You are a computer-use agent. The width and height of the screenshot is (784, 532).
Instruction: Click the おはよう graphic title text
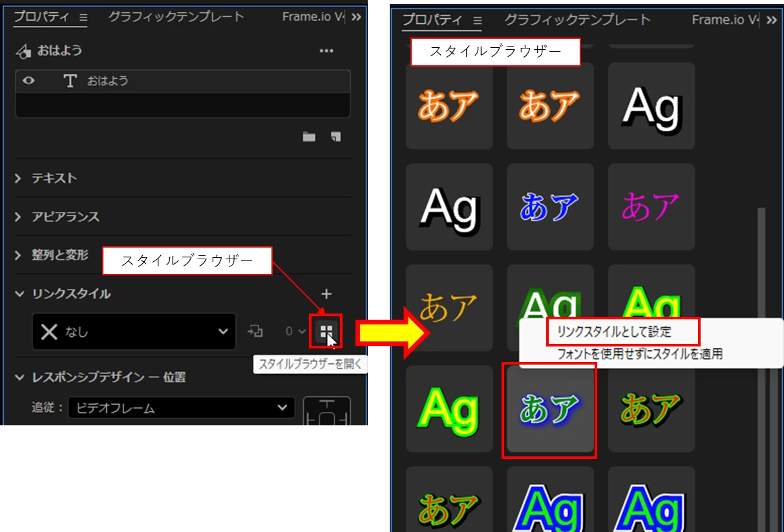(60, 50)
